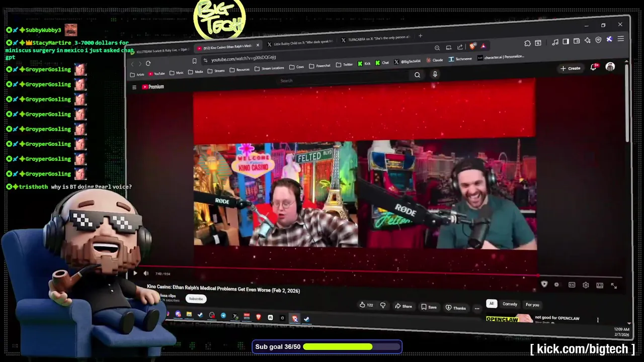Open the character.ai bookmark
This screenshot has width=644, height=362.
tap(501, 57)
